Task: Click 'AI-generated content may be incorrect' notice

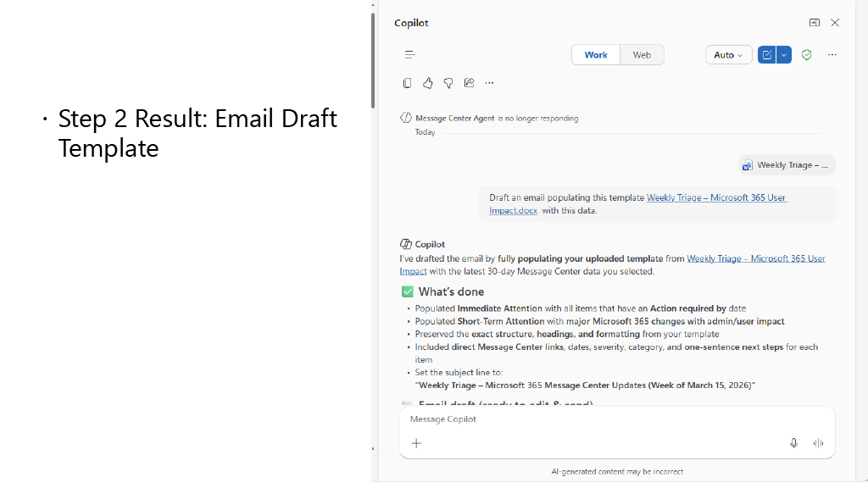Action: coord(617,471)
